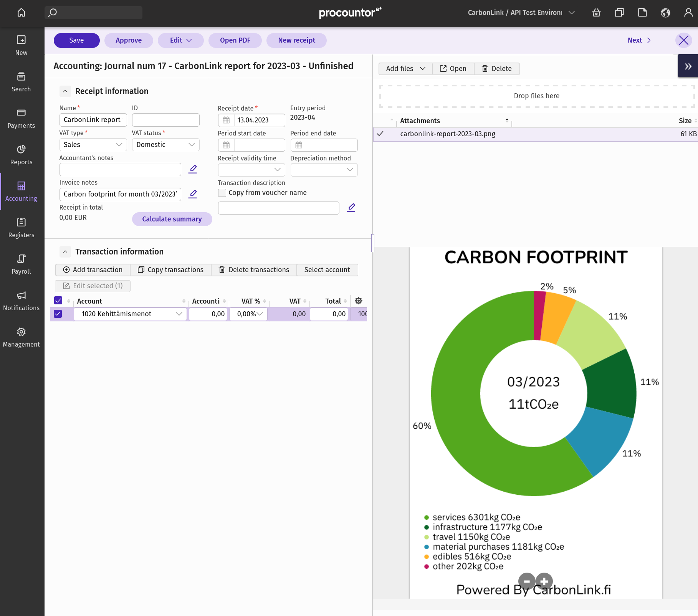The image size is (698, 616).
Task: Click Add transaction
Action: [93, 270]
